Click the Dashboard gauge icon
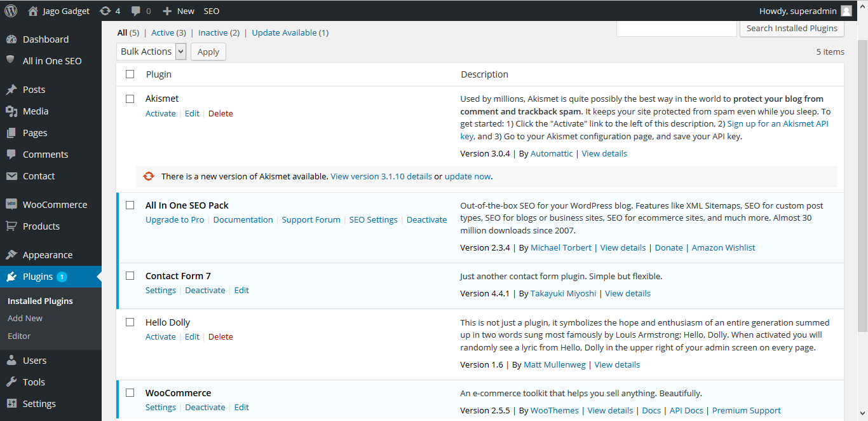 (11, 39)
